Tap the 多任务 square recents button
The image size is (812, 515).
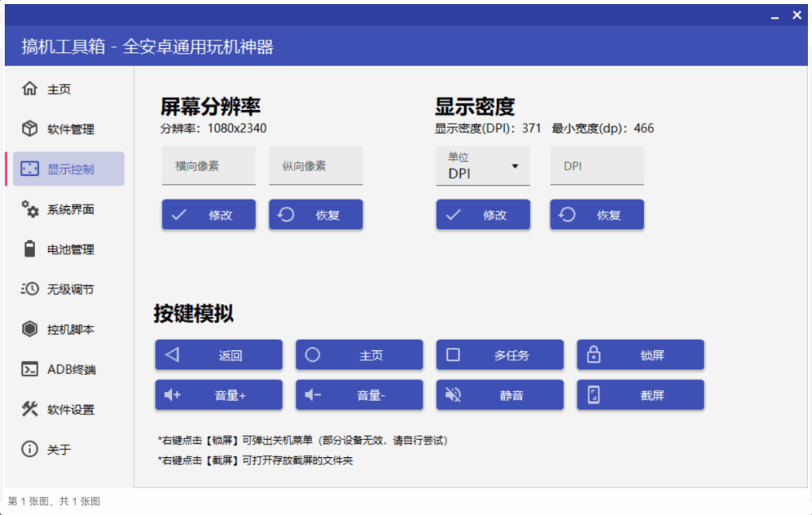[500, 355]
